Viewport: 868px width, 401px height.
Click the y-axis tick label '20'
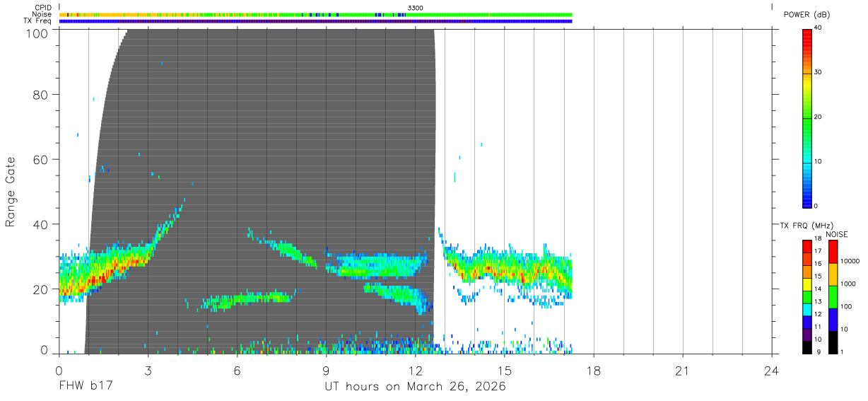click(x=39, y=289)
